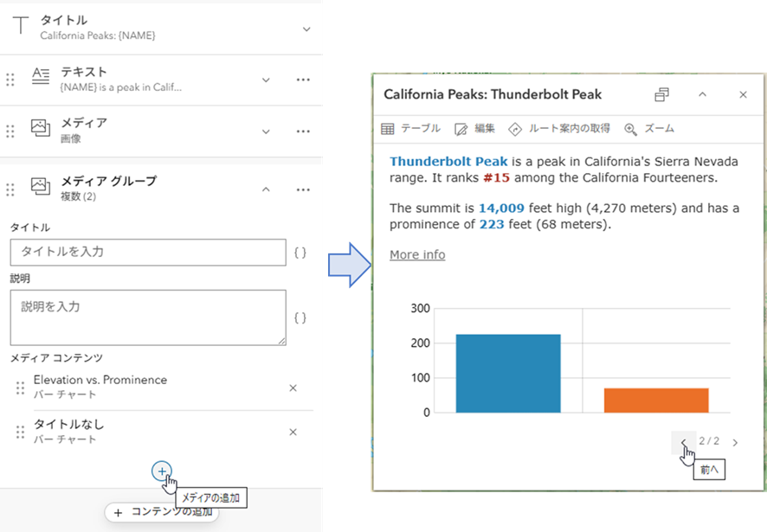Open メディア グループ more options menu

303,189
